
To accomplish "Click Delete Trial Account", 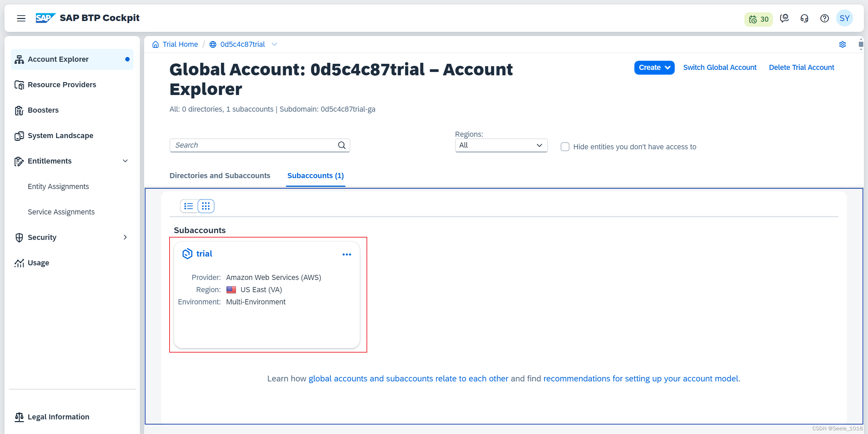I will [802, 68].
